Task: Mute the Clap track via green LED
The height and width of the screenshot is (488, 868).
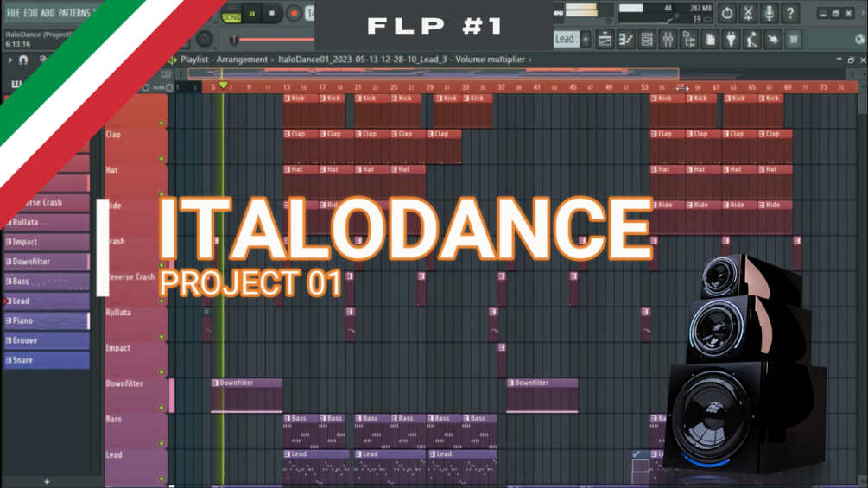Action: click(162, 159)
